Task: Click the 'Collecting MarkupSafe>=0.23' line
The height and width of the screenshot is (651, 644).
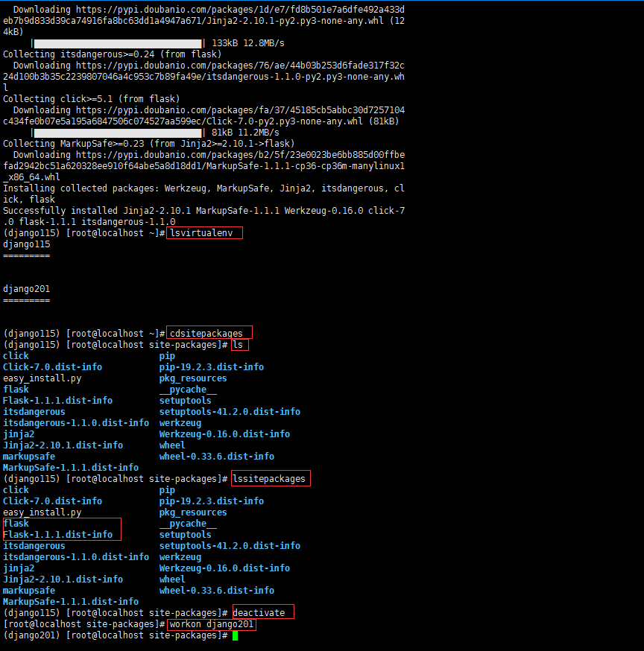Action: coord(149,144)
